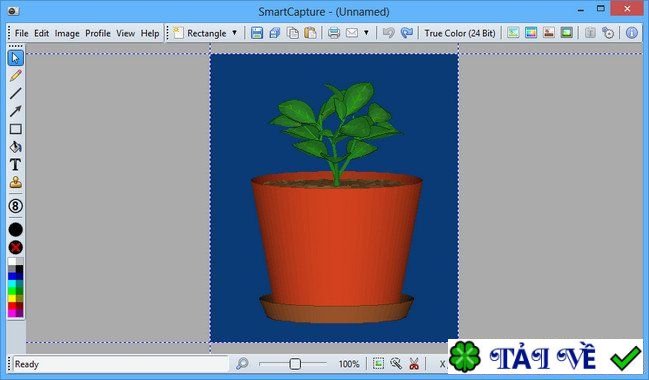Click the rainbow color spectrum picture icon
Image resolution: width=649 pixels, height=380 pixels.
(531, 33)
